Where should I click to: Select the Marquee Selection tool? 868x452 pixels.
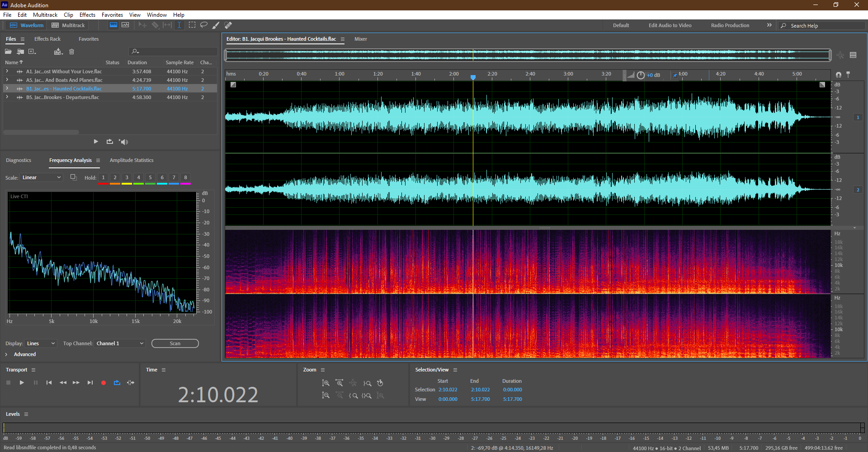coord(192,25)
